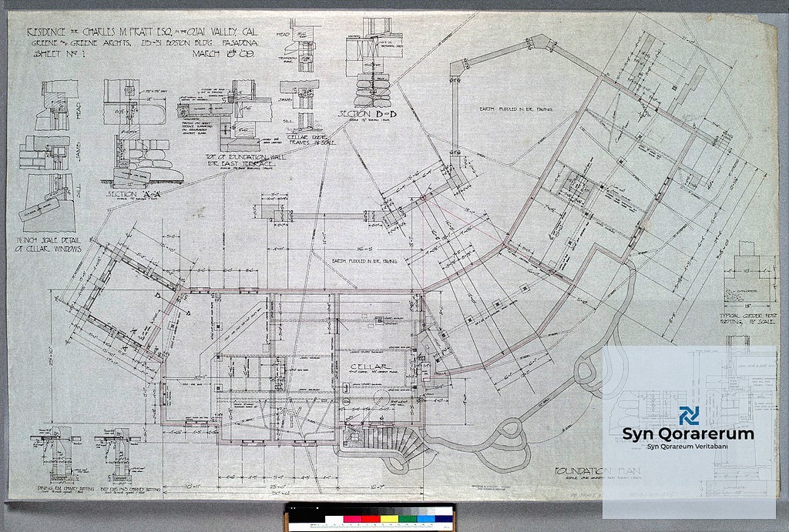Select the red swatch on the color bar

[371, 518]
